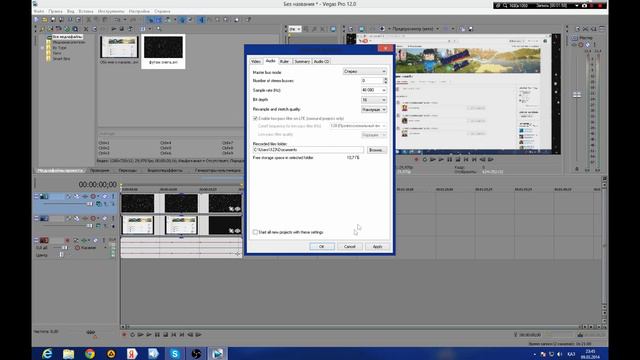The image size is (640, 360).
Task: Toggle Enable low-pass filter on LFE checkbox
Action: click(x=255, y=118)
